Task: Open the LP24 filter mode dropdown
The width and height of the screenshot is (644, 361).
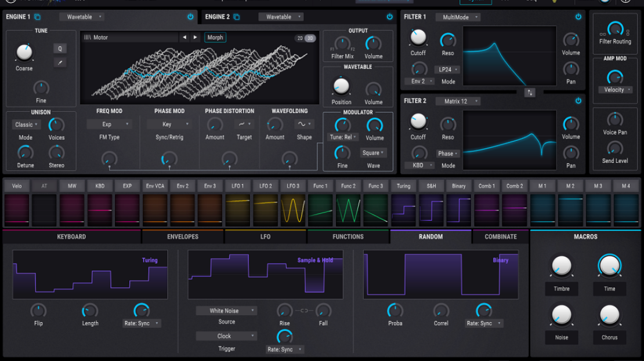Action: pyautogui.click(x=447, y=70)
